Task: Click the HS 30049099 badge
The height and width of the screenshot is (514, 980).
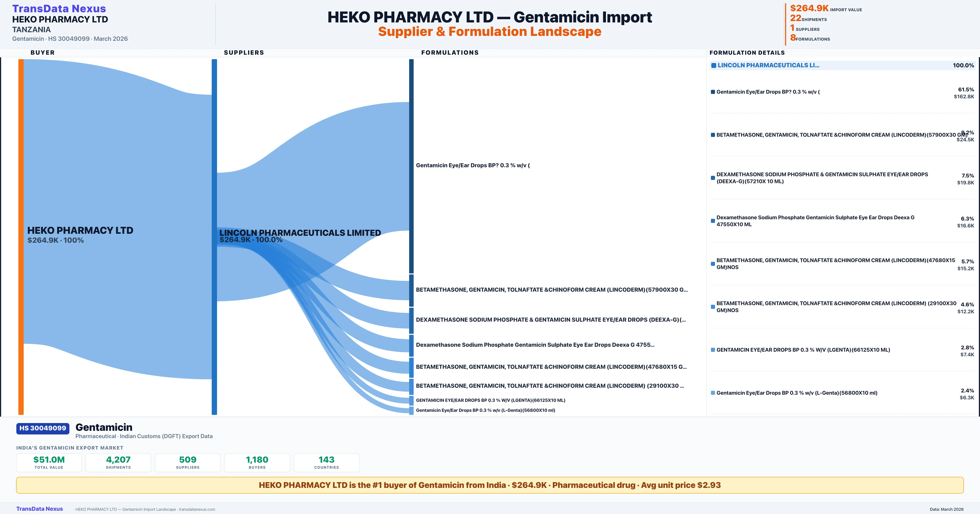Action: (x=43, y=428)
